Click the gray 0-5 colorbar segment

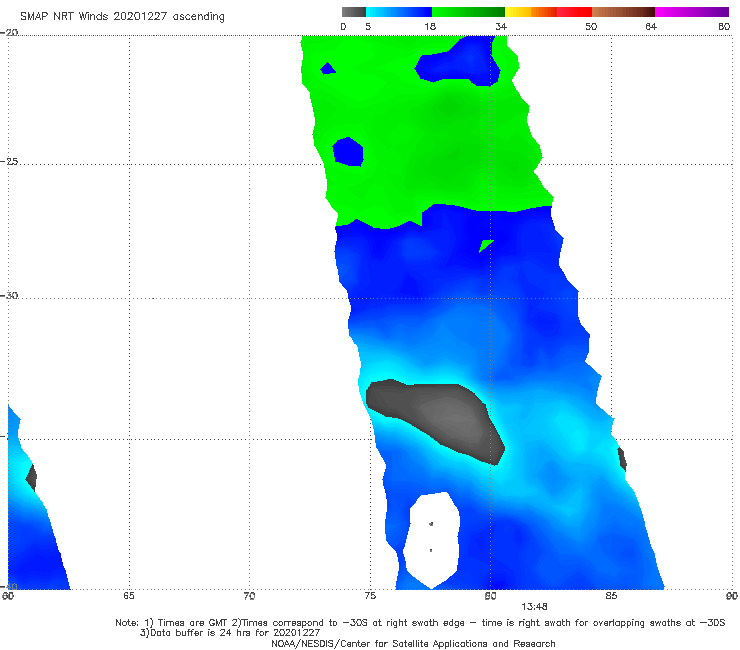[353, 12]
